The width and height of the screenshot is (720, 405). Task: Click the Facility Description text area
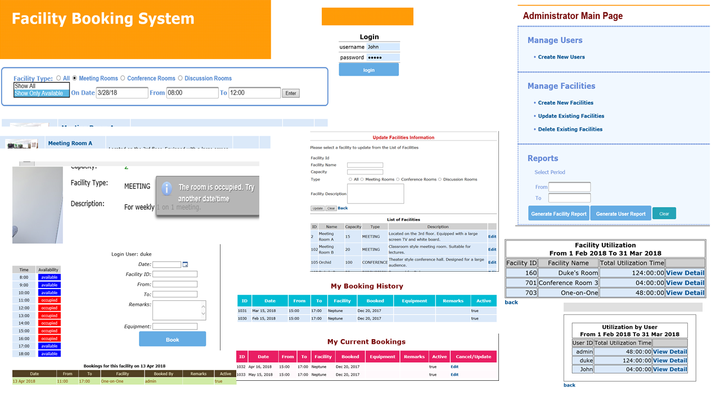[375, 193]
